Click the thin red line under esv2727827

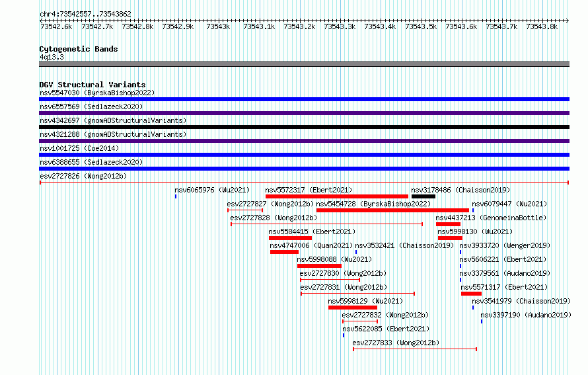245,210
